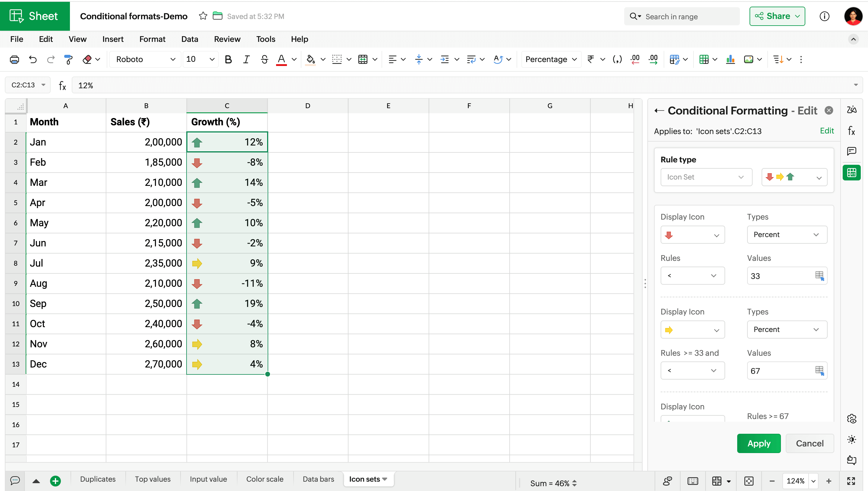Click the green Apply button
This screenshot has height=491, width=868.
(x=759, y=443)
